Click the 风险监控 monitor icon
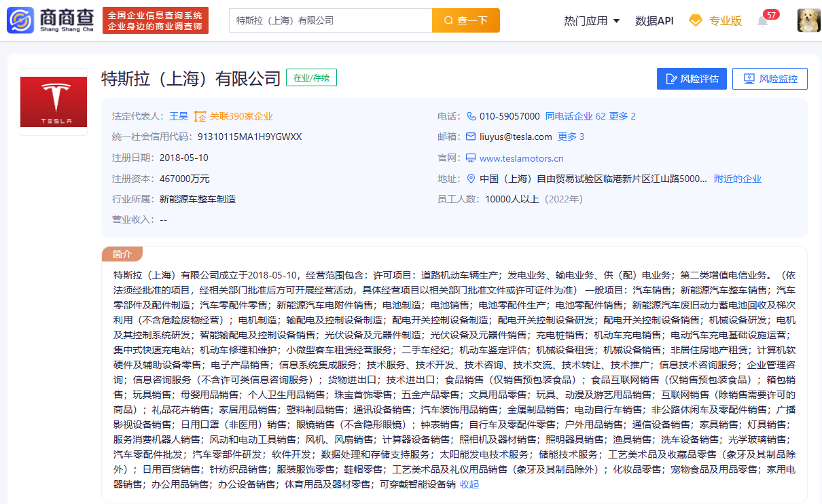Viewport: 822px width, 504px height. click(749, 79)
